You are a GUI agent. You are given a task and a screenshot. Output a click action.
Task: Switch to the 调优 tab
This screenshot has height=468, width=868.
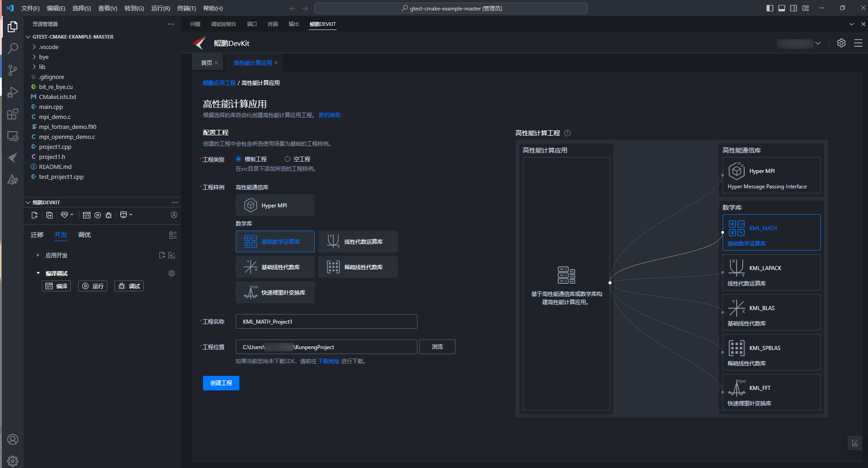click(84, 235)
